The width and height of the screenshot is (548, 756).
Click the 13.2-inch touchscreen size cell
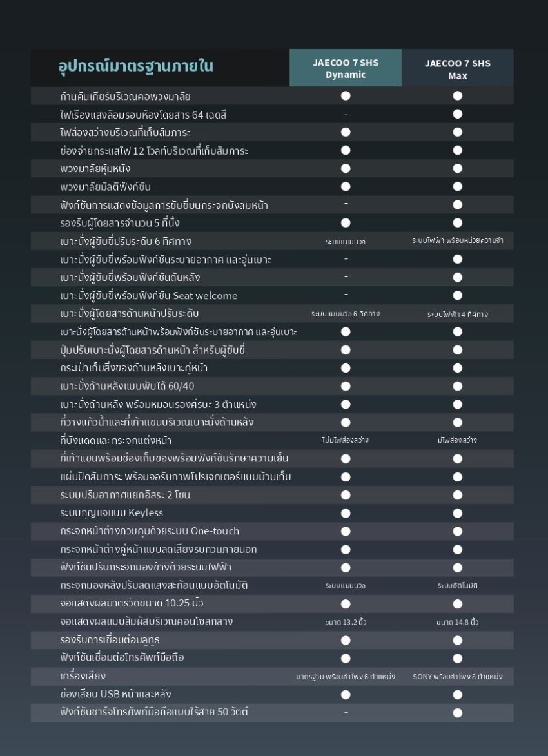point(346,622)
